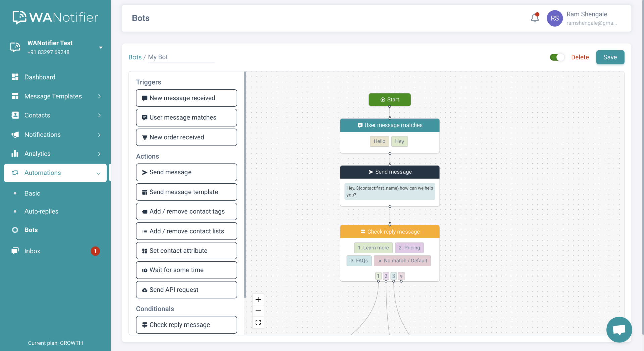Collapse the Automations menu

[43, 173]
